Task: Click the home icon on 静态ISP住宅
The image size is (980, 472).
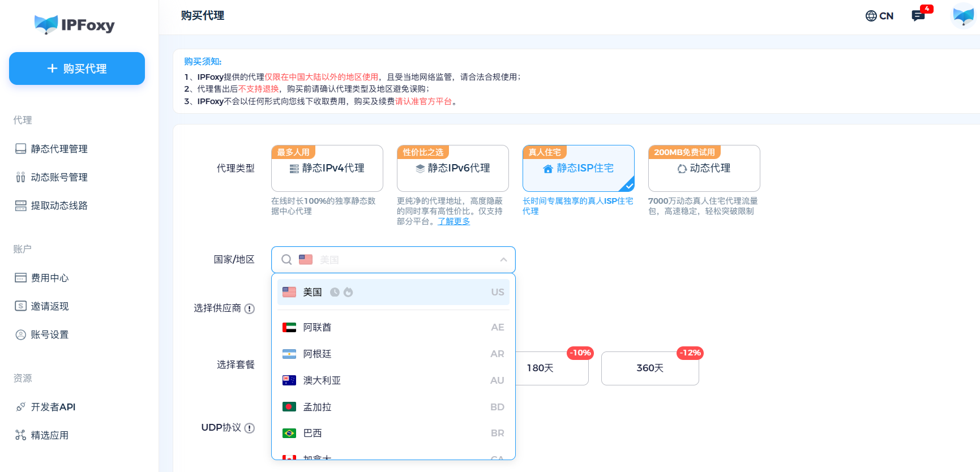Action: 547,169
